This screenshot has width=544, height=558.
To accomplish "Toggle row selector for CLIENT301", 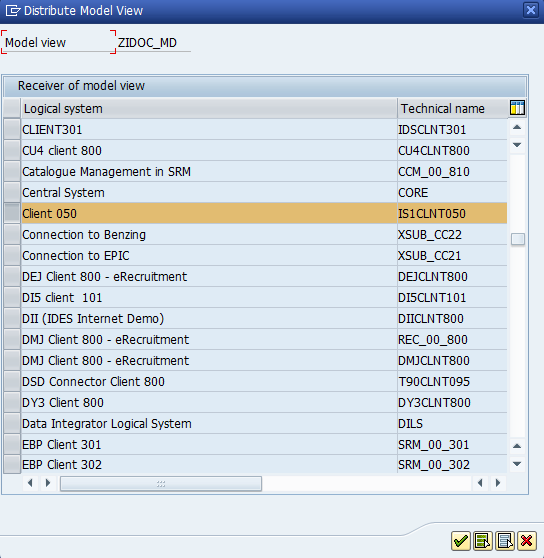I will tap(12, 130).
